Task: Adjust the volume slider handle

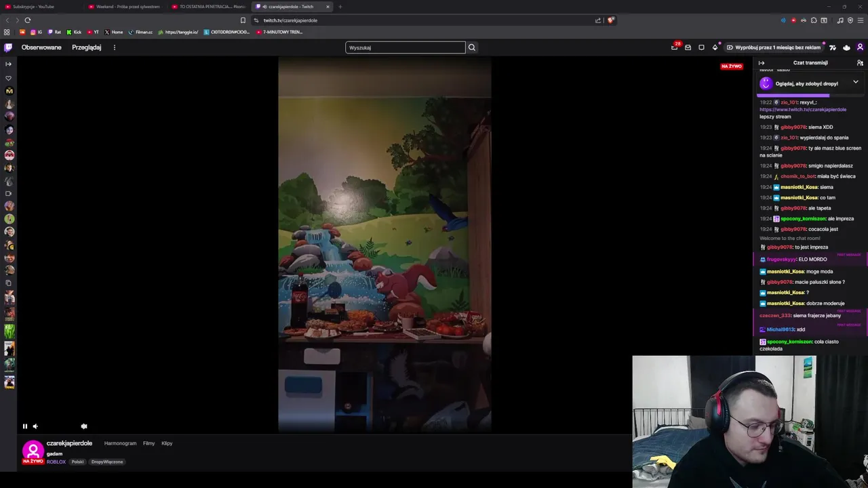Action: (x=84, y=426)
